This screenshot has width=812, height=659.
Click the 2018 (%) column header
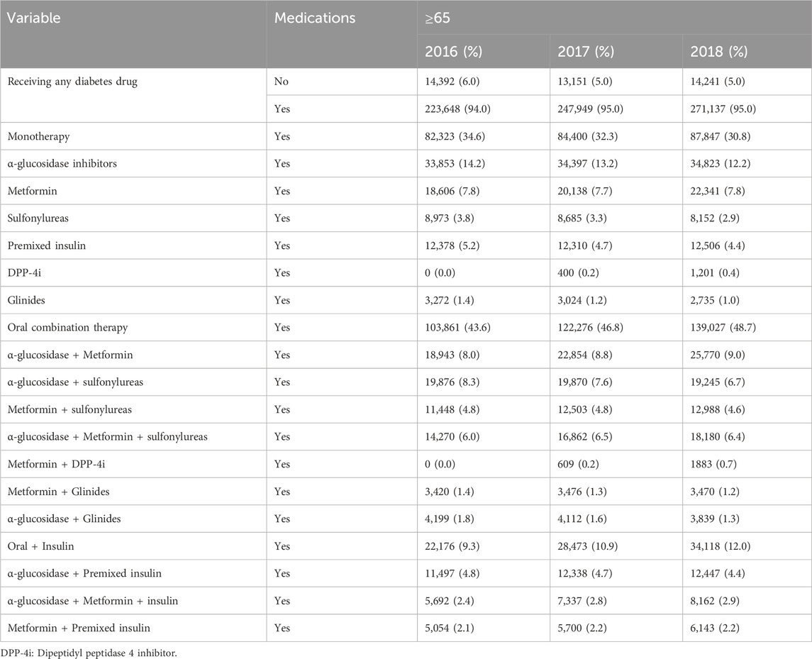pyautogui.click(x=719, y=52)
